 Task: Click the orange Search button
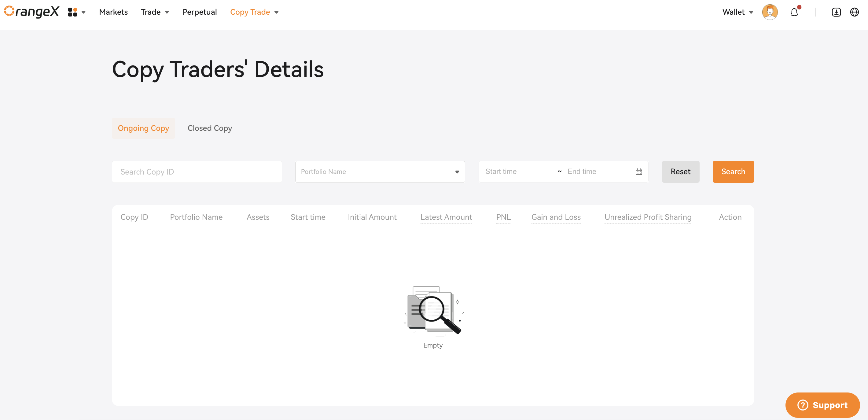click(733, 171)
